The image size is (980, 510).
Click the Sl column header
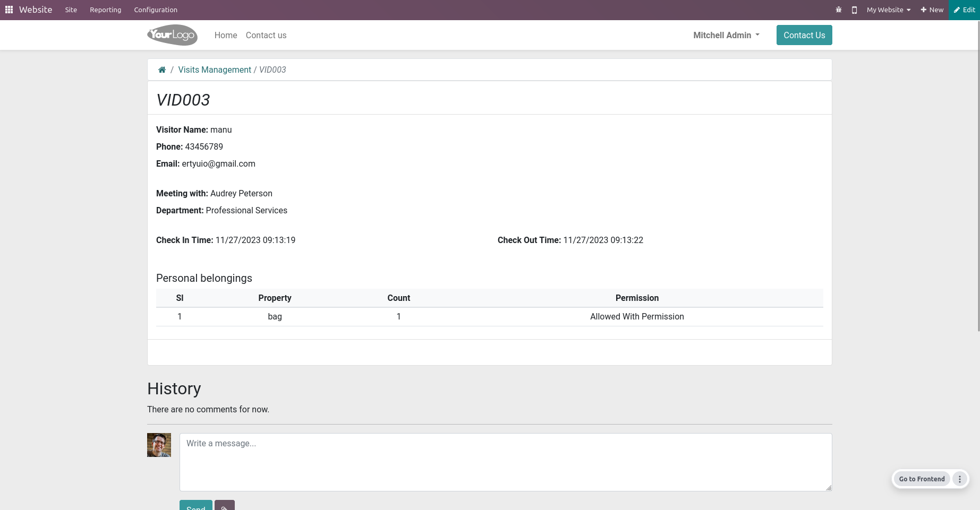click(180, 298)
